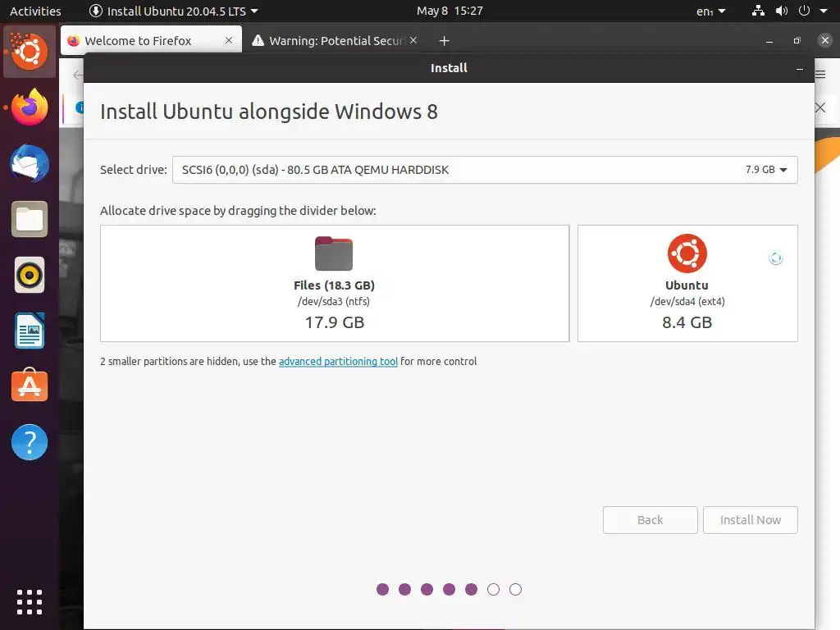Viewport: 840px width, 630px height.
Task: Click the divider between Files and Ubuntu partitions
Action: (x=573, y=283)
